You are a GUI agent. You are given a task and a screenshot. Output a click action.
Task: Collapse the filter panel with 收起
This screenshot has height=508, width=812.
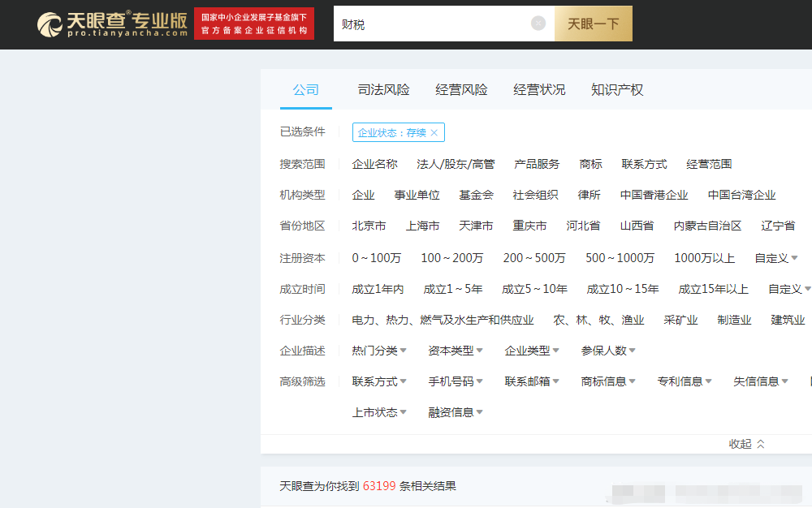tap(746, 444)
